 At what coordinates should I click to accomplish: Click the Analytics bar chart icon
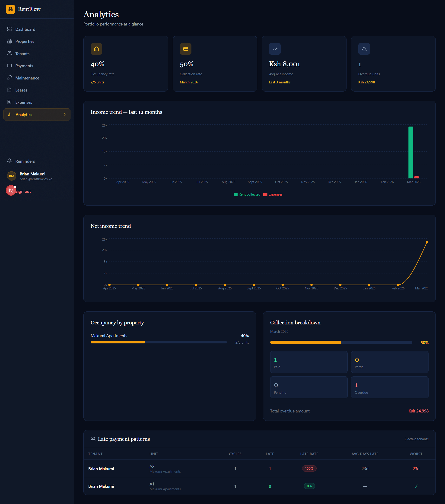pyautogui.click(x=10, y=114)
